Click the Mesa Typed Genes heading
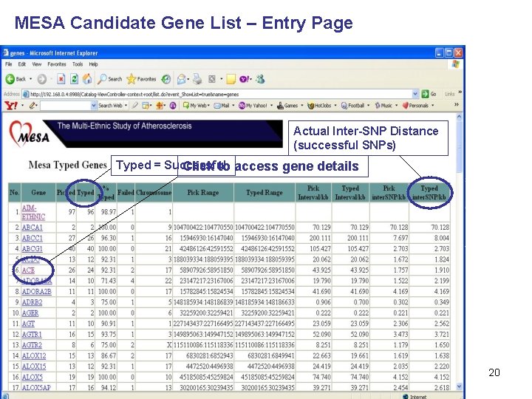This screenshot has height=399, width=532. point(67,165)
